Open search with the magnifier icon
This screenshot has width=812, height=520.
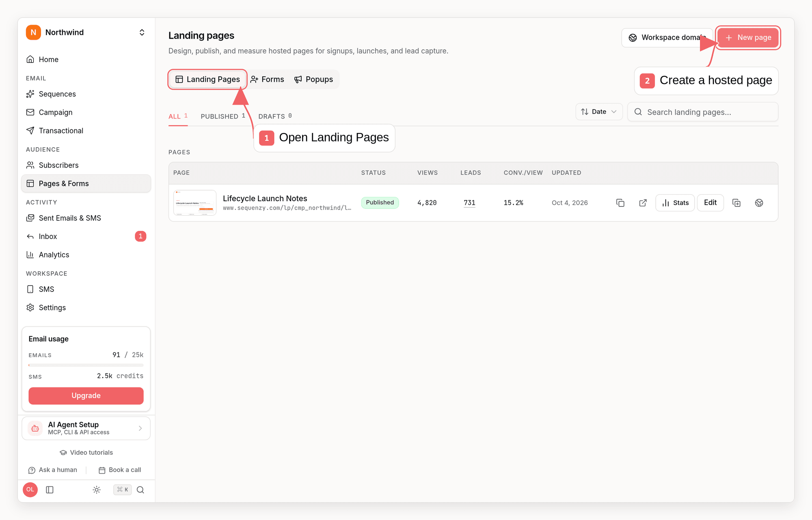[x=140, y=490]
